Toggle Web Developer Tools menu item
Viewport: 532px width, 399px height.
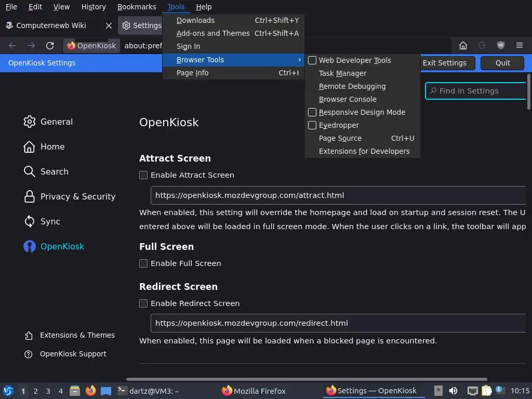click(x=362, y=60)
